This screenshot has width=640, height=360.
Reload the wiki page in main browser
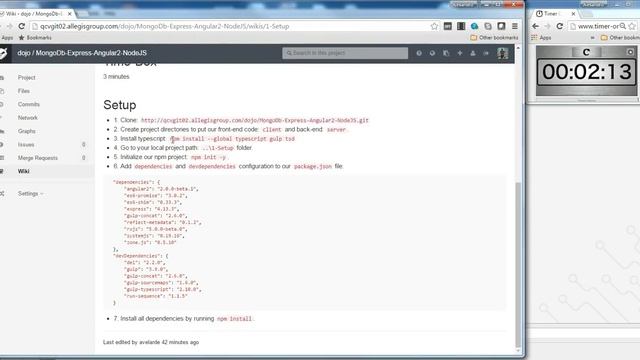click(22, 26)
